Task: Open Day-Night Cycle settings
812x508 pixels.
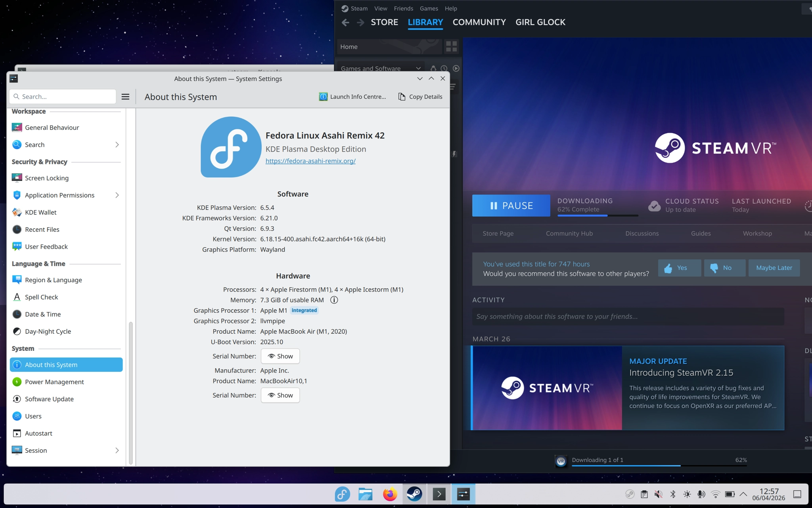Action: click(66, 331)
